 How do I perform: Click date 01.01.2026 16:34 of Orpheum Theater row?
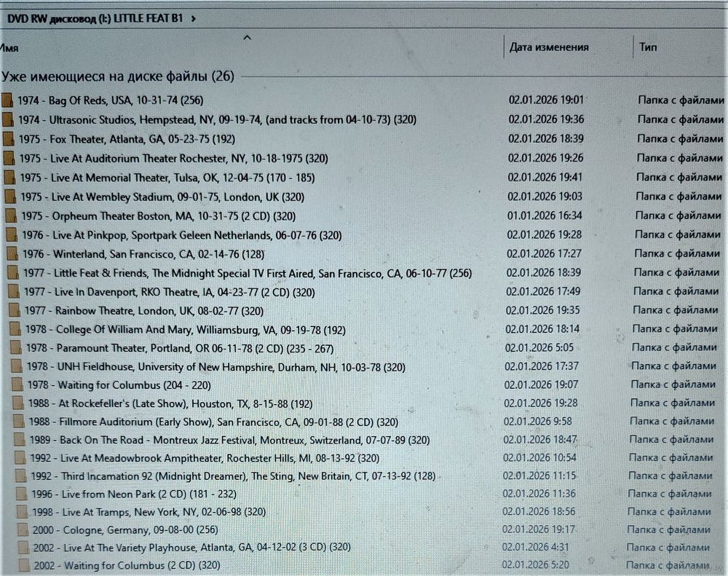point(544,216)
